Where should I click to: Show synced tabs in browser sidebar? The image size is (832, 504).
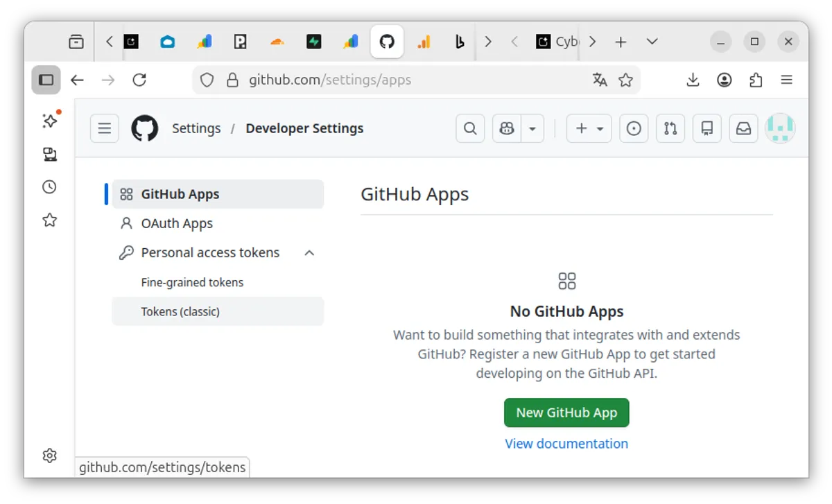[49, 154]
